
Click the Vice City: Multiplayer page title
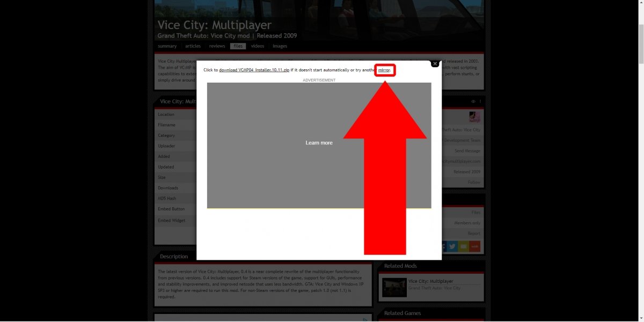click(x=214, y=25)
